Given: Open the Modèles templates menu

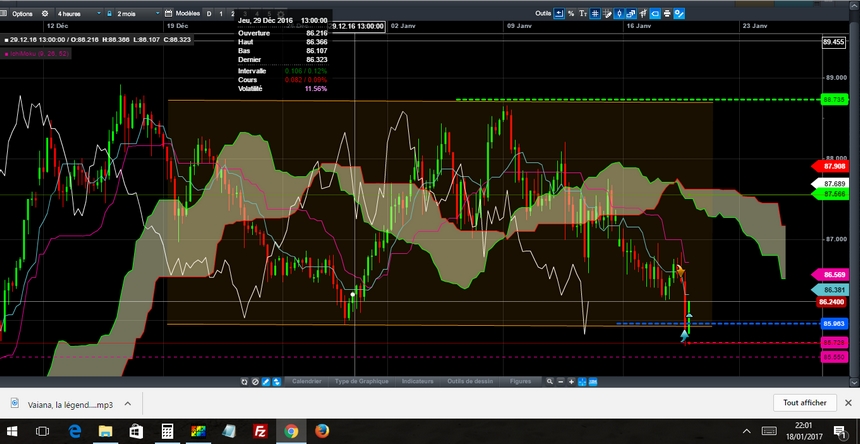Looking at the screenshot, I should (x=187, y=14).
